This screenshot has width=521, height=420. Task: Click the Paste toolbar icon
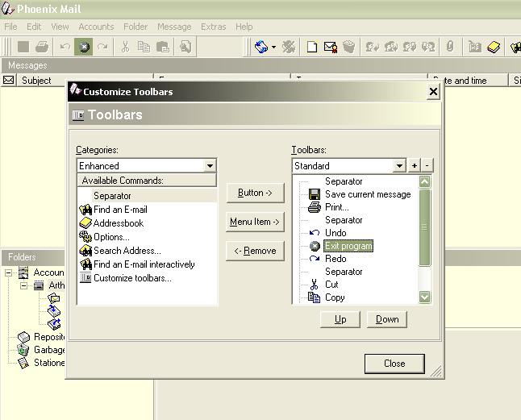pyautogui.click(x=163, y=47)
